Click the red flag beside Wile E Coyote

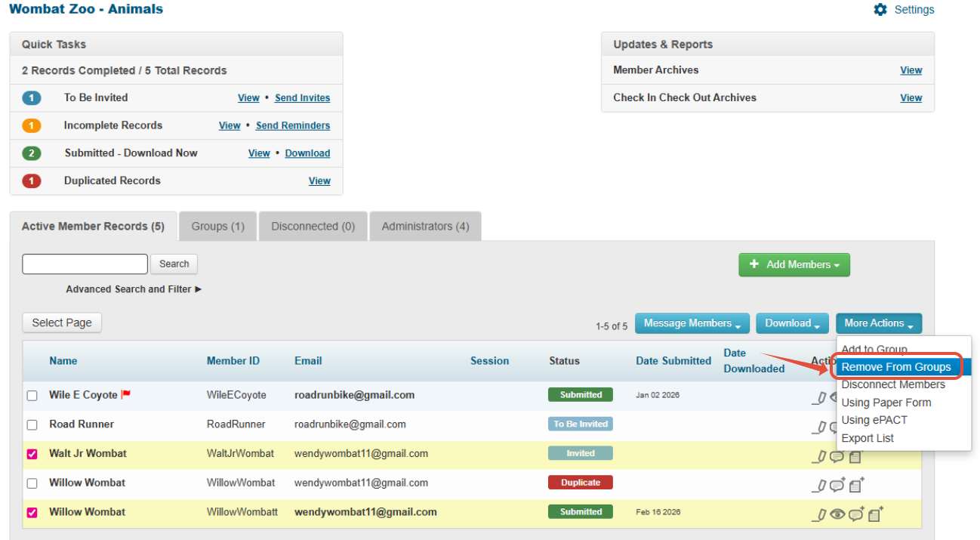pyautogui.click(x=126, y=394)
